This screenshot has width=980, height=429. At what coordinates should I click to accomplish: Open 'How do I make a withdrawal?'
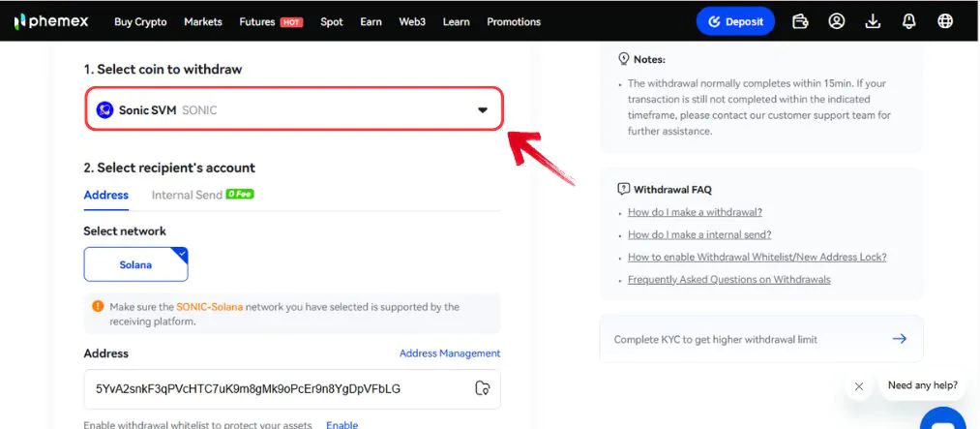(695, 212)
